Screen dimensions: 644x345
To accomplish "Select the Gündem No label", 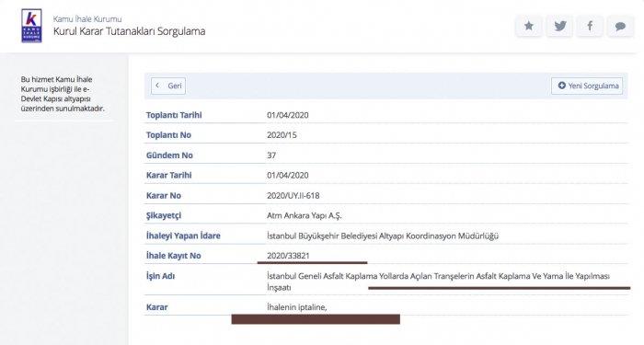I will click(169, 155).
